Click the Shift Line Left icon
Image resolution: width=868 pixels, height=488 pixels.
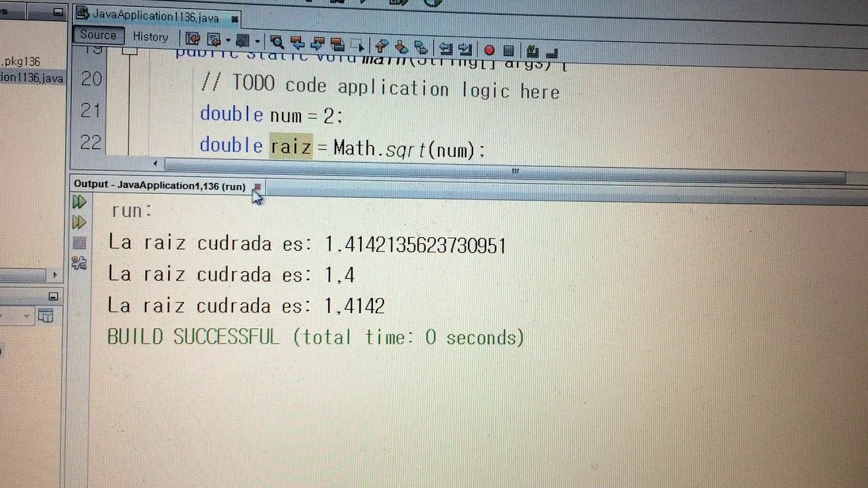[446, 49]
